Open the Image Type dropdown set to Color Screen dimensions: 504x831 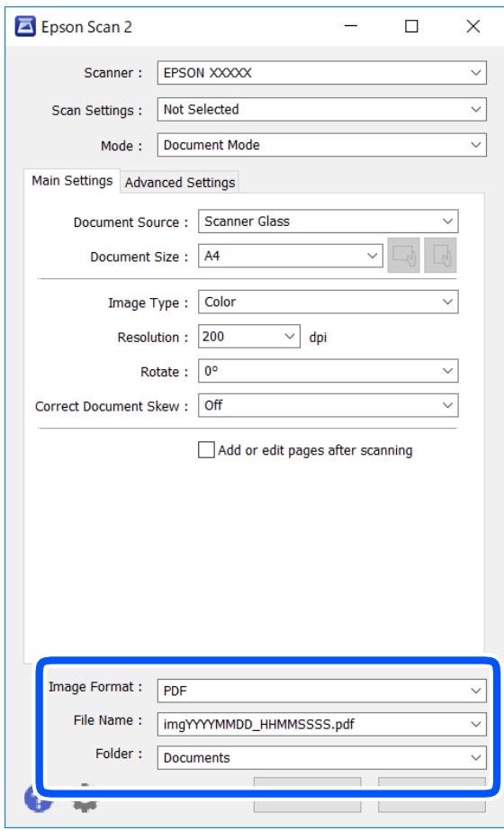(328, 303)
